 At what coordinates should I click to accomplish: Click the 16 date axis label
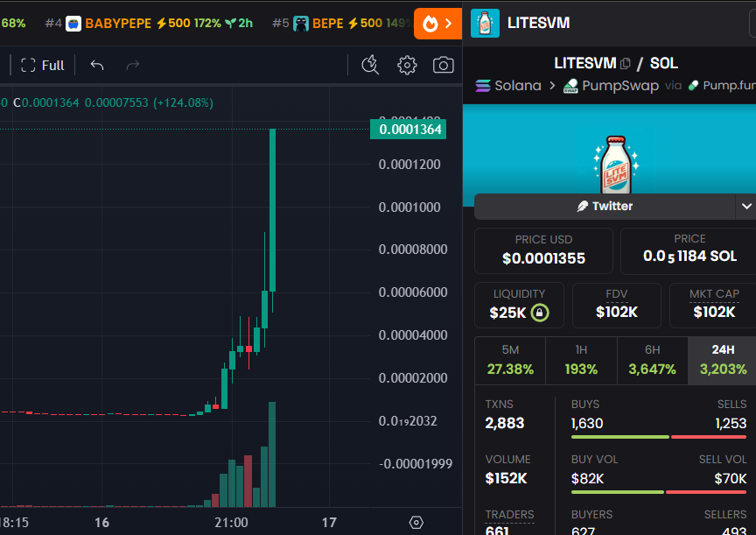coord(101,523)
